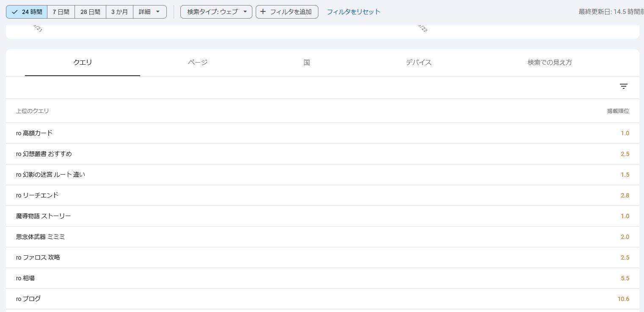Click フィルタをリセット link
This screenshot has width=644, height=312.
coord(353,12)
